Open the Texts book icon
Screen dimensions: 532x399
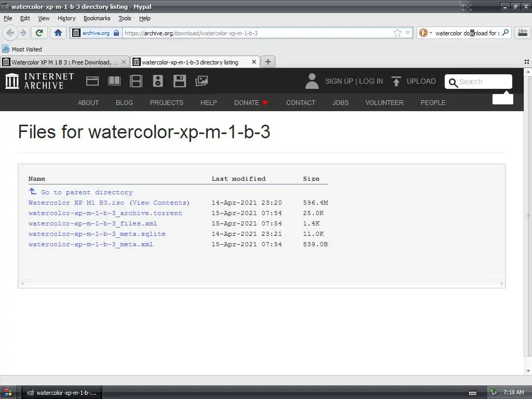[x=114, y=81]
